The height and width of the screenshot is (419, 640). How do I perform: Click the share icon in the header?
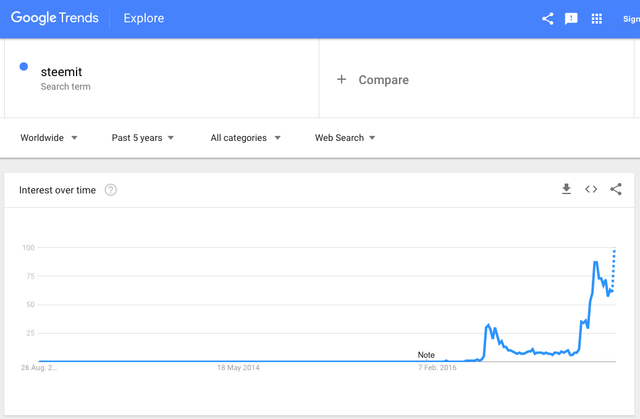click(547, 18)
